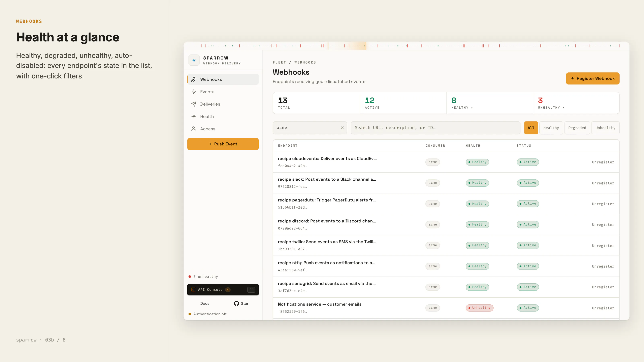This screenshot has width=644, height=362.
Task: Click the '12 Active' stat card
Action: (x=403, y=103)
